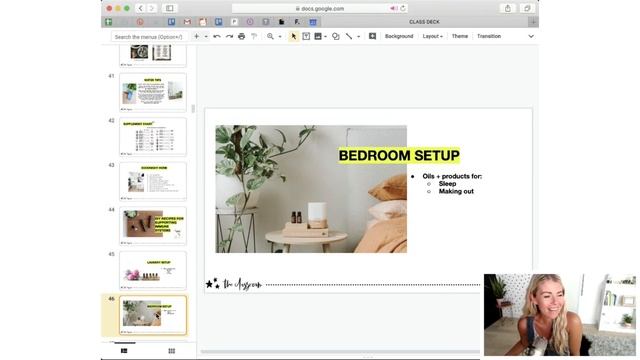Screen dimensions: 640x360
Task: Open the Layout dropdown
Action: 432,36
